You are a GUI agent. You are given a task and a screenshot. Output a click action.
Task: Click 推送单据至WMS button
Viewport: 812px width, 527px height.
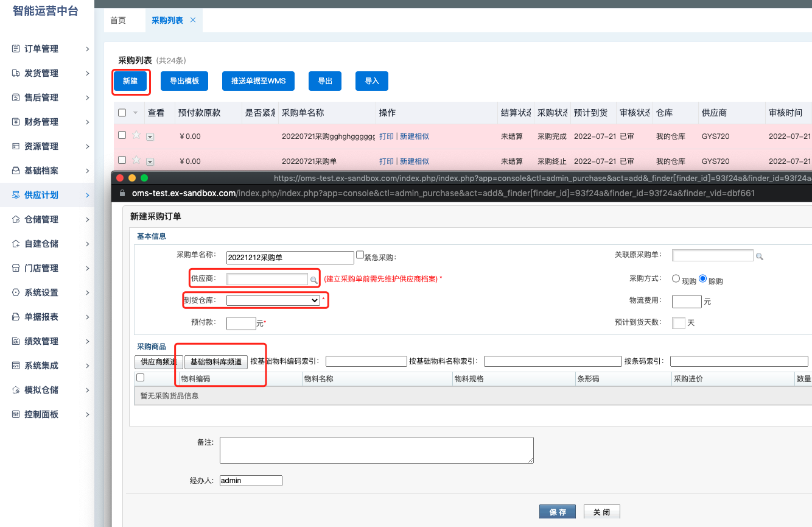[x=259, y=81]
